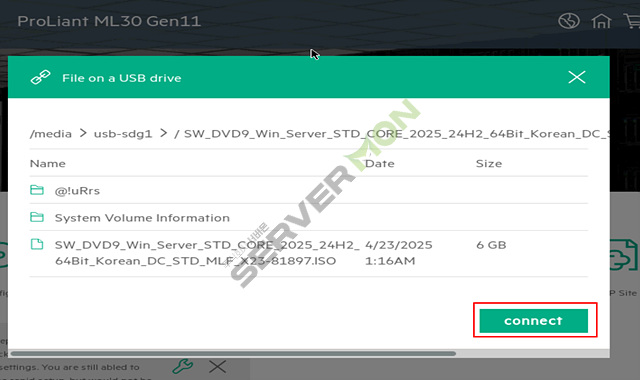640x380 pixels.
Task: Click the folder icon beside System Volume Information
Action: coord(37,217)
